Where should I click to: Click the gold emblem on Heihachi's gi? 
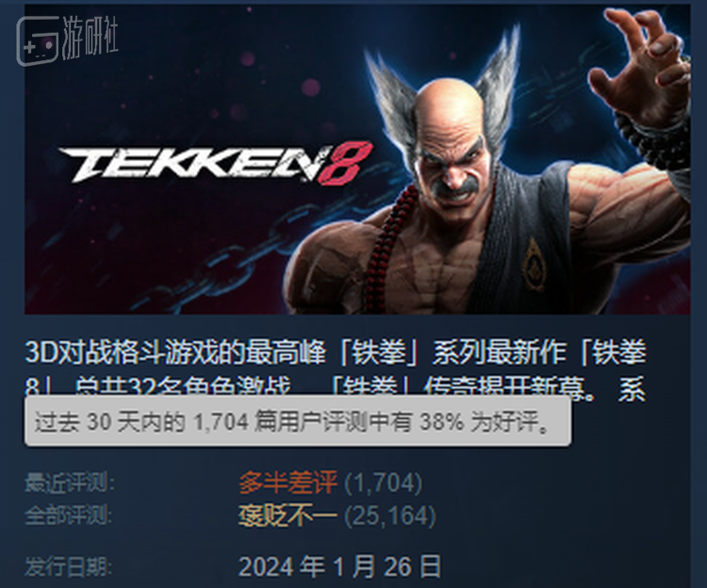point(534,265)
